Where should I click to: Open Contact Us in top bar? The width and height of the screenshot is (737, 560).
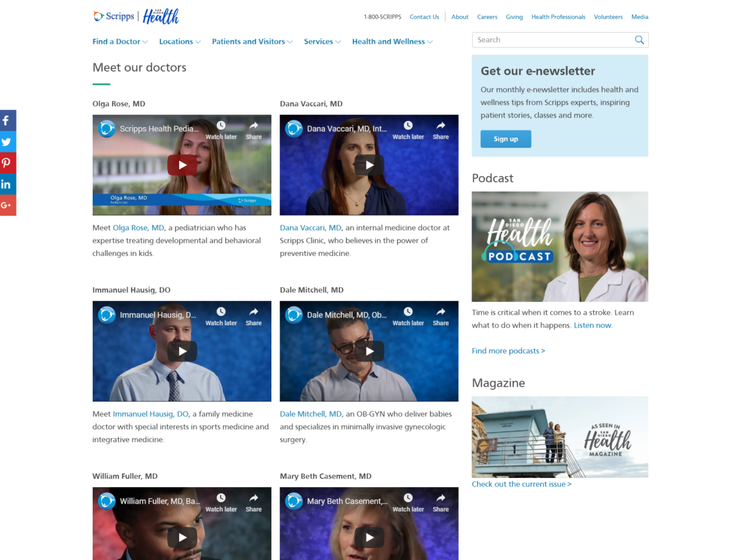[424, 17]
